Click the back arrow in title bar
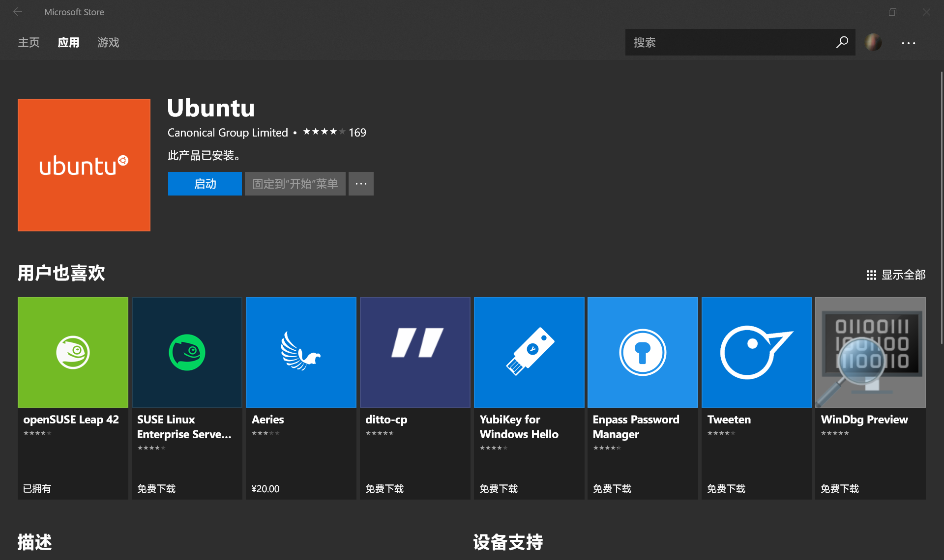 [x=18, y=12]
